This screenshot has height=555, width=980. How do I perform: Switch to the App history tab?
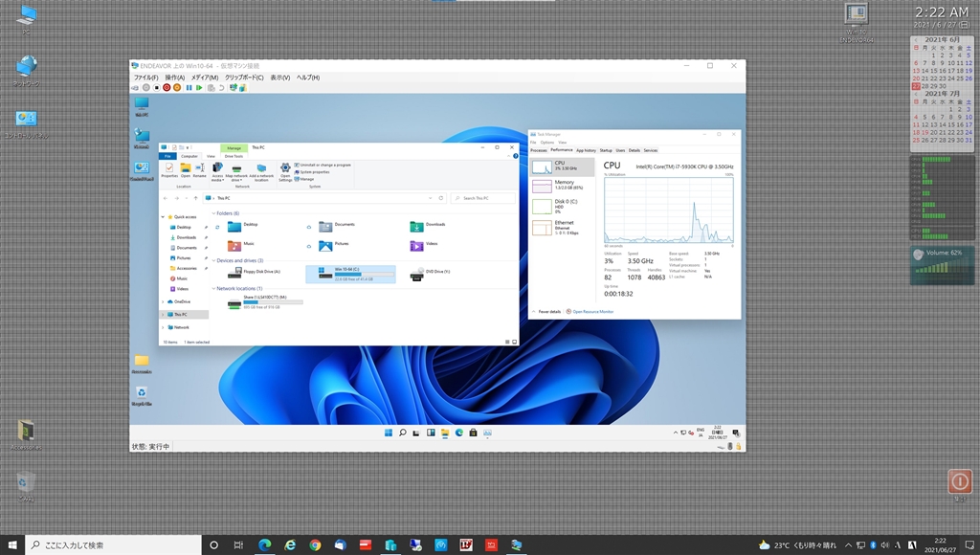[586, 150]
